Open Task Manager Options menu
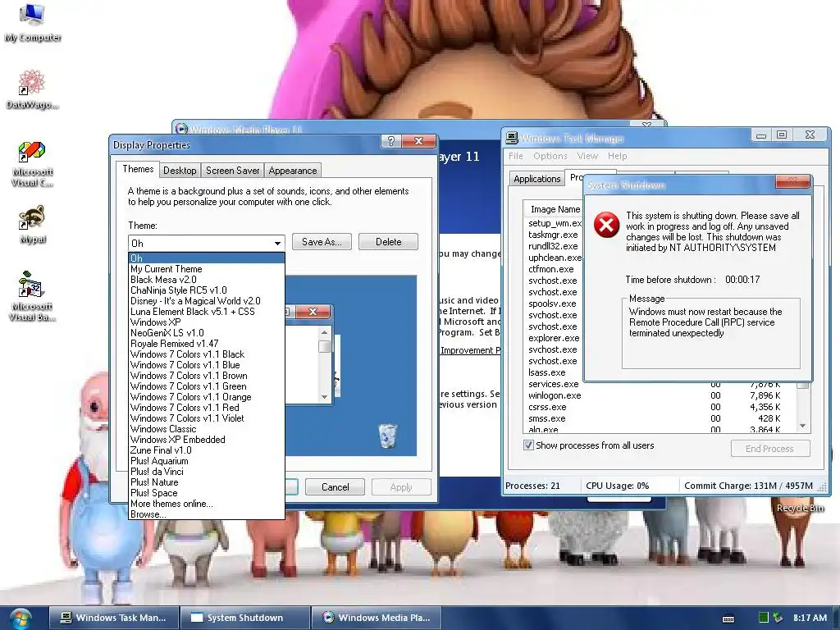This screenshot has width=840, height=630. click(x=550, y=156)
